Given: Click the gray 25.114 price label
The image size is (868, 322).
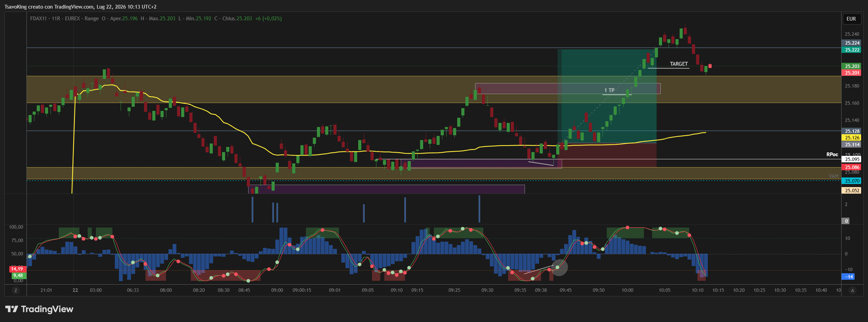Looking at the screenshot, I should tap(852, 145).
